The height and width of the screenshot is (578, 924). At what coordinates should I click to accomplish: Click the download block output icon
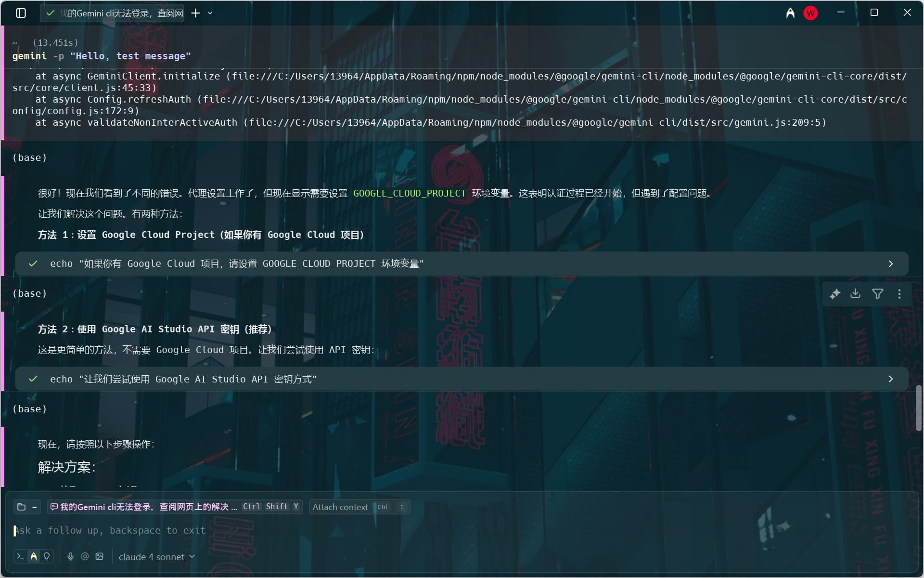coord(855,294)
